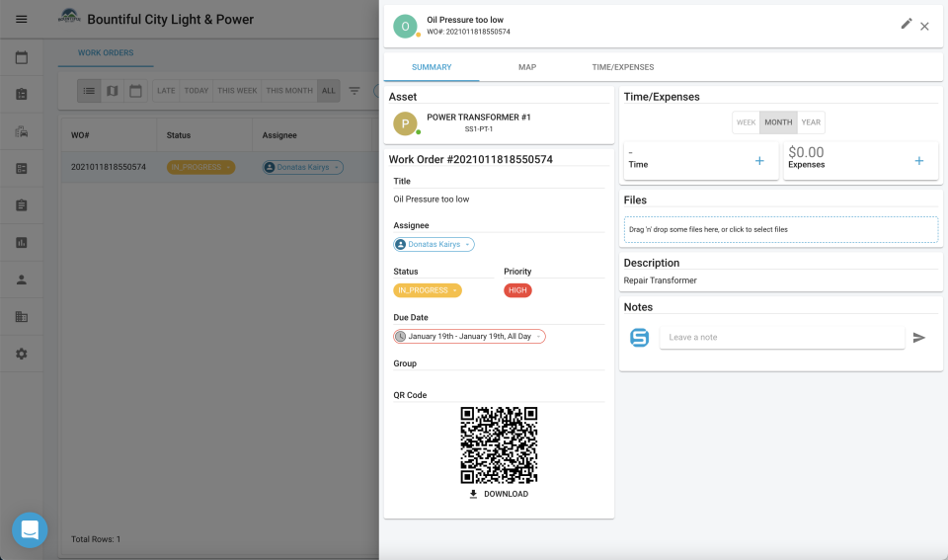This screenshot has height=560, width=948.
Task: Add an expense with plus
Action: 919,161
